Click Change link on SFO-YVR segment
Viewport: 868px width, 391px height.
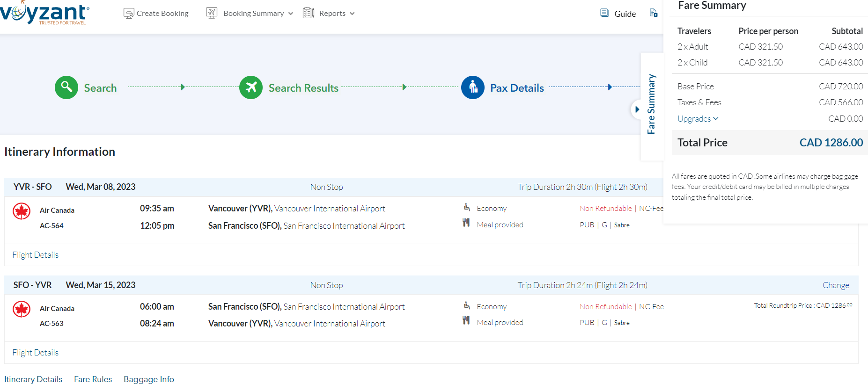tap(836, 285)
